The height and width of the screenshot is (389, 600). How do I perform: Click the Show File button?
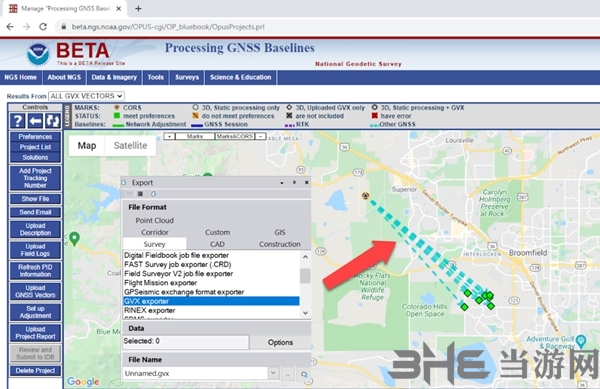click(x=35, y=199)
